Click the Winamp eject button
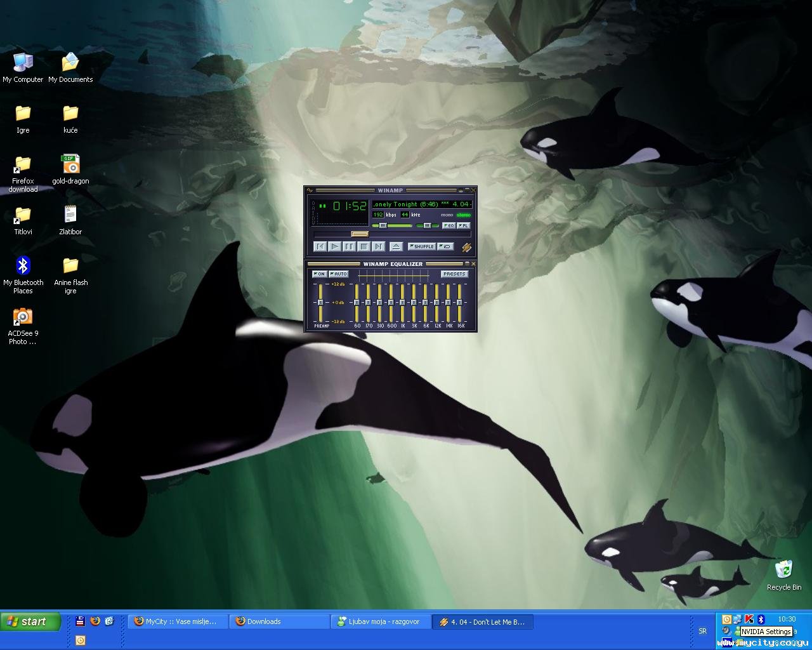The width and height of the screenshot is (812, 650). (x=396, y=246)
